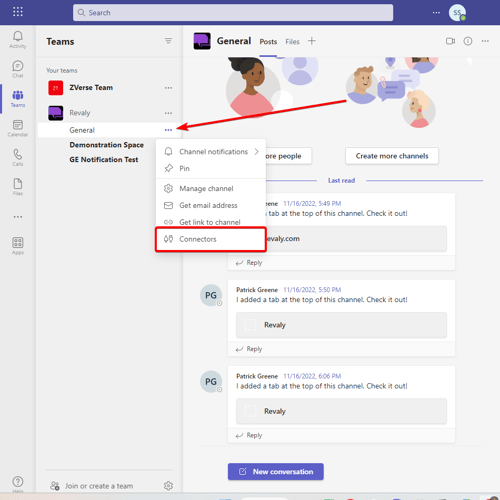
Task: Open GE Notification Test channel
Action: click(x=104, y=160)
